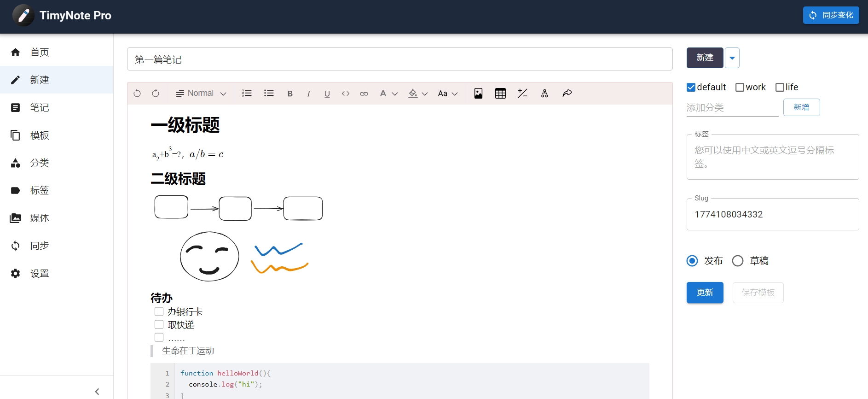Screen dimensions: 868x399
Task: Select the 草稿 draft radio button
Action: [x=738, y=261]
